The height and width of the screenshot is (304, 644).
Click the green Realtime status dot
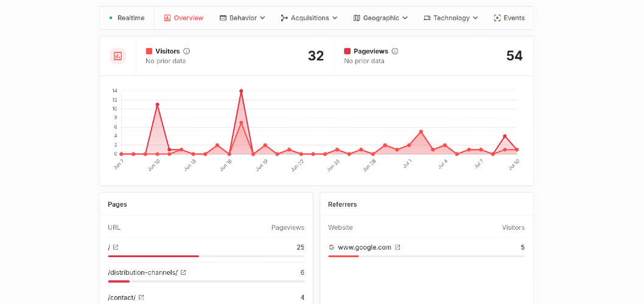(x=111, y=18)
